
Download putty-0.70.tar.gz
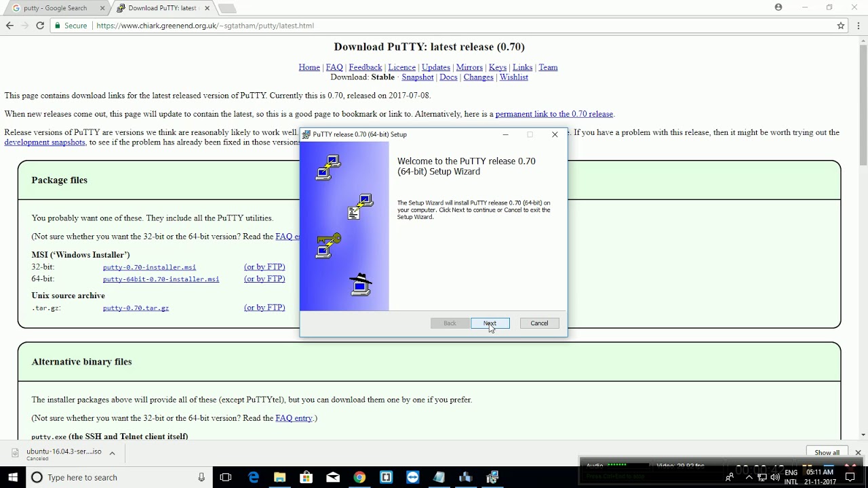[x=136, y=308]
